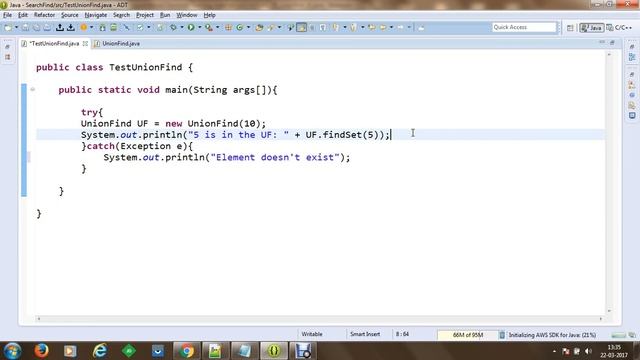
Task: Open the progress view icon in status bar
Action: click(632, 335)
